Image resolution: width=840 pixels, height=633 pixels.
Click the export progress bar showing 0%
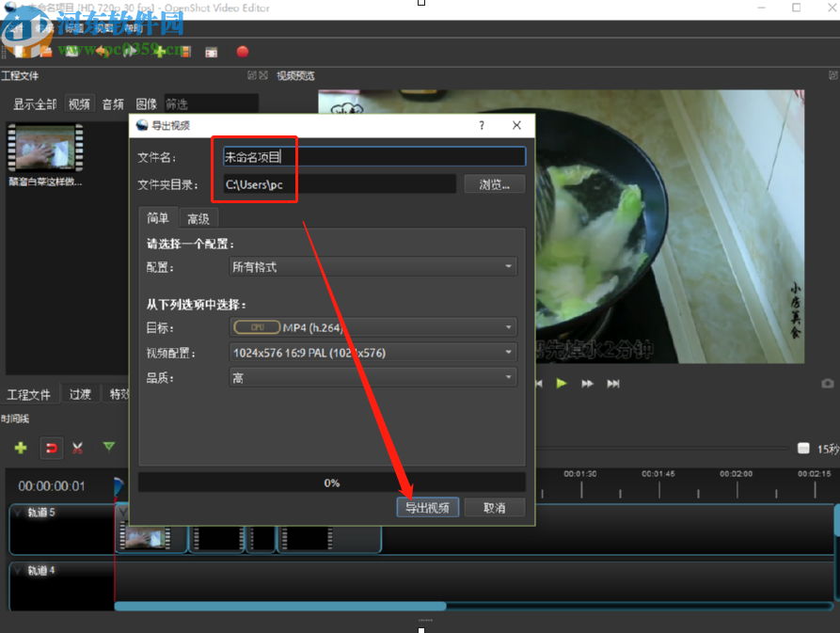pyautogui.click(x=331, y=483)
